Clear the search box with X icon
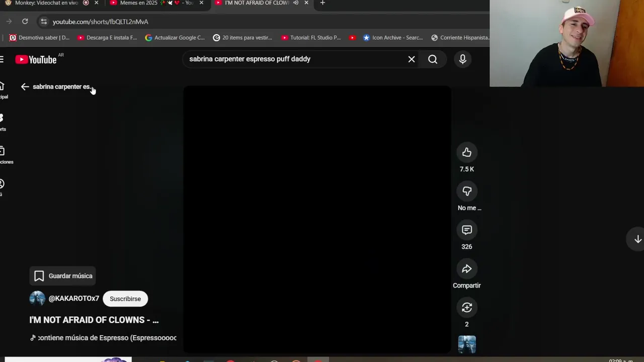The height and width of the screenshot is (362, 644). (412, 59)
